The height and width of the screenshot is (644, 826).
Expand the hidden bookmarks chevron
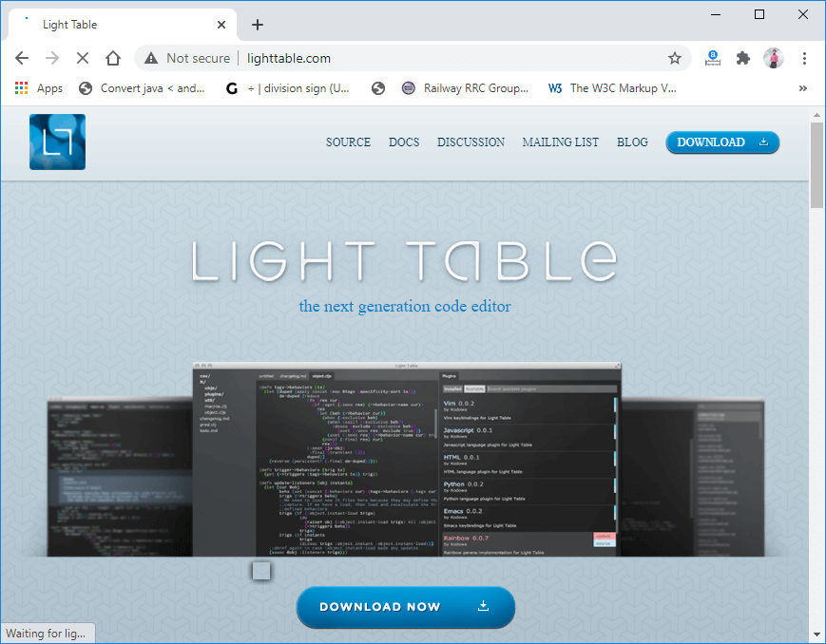(x=803, y=88)
